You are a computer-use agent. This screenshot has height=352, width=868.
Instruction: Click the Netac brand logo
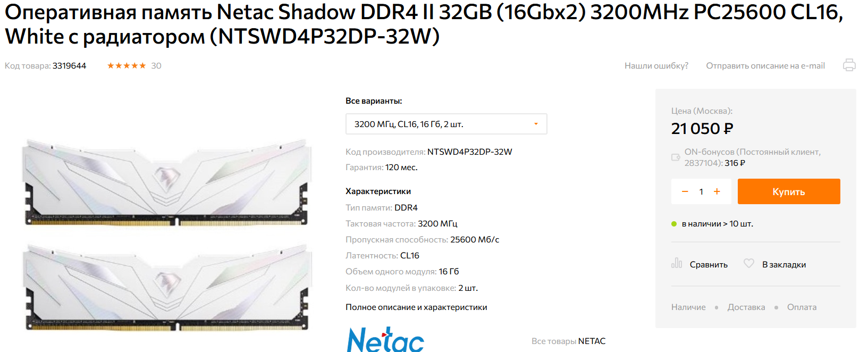pyautogui.click(x=385, y=339)
